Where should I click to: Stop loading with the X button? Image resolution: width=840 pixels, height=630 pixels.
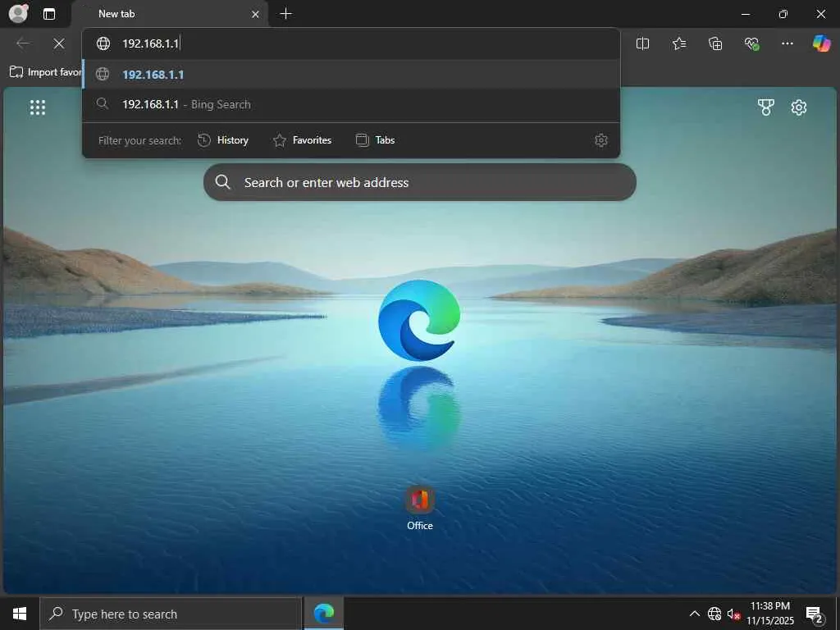[x=59, y=43]
